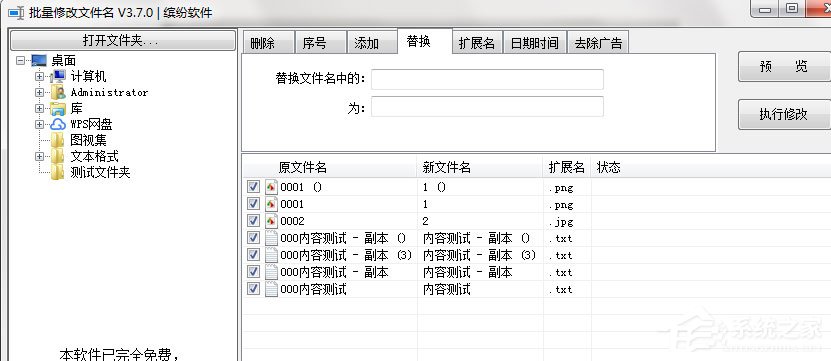Select the Administrator tree label
The image size is (831, 361).
(x=109, y=93)
